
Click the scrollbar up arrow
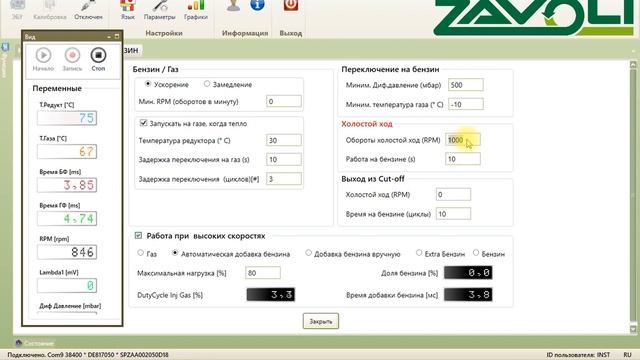coord(633,64)
